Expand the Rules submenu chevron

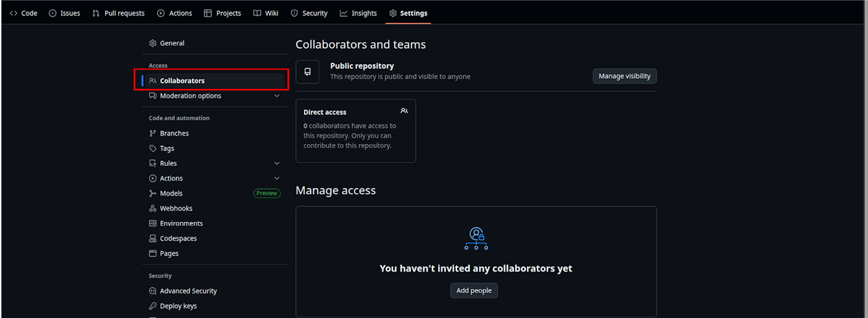[x=277, y=164]
